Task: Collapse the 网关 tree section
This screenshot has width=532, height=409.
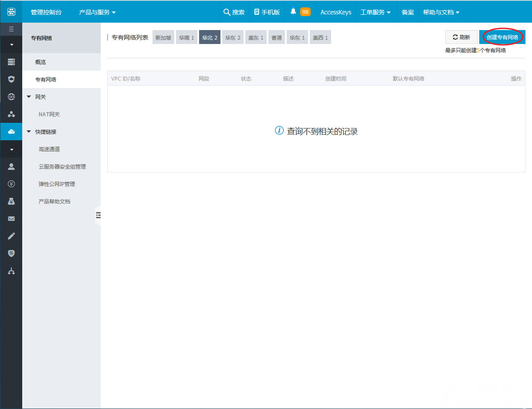Action: (x=29, y=97)
